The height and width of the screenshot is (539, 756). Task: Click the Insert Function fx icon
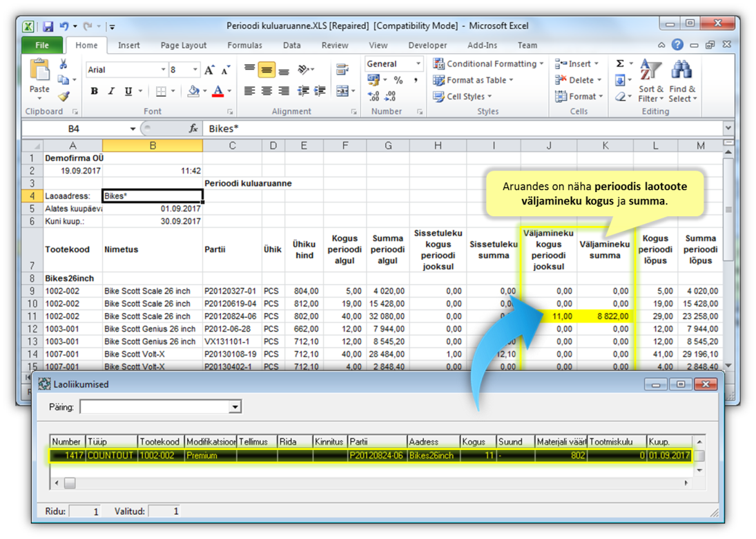[193, 129]
